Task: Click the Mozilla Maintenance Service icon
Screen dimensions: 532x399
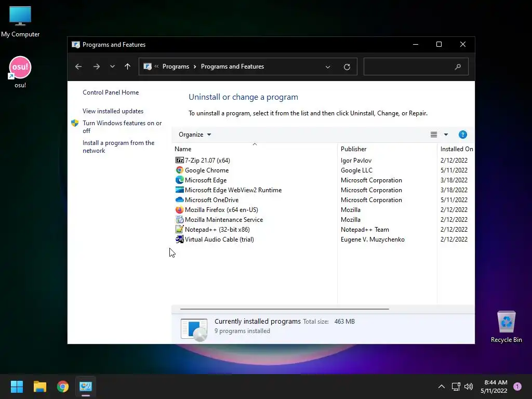Action: pyautogui.click(x=179, y=219)
